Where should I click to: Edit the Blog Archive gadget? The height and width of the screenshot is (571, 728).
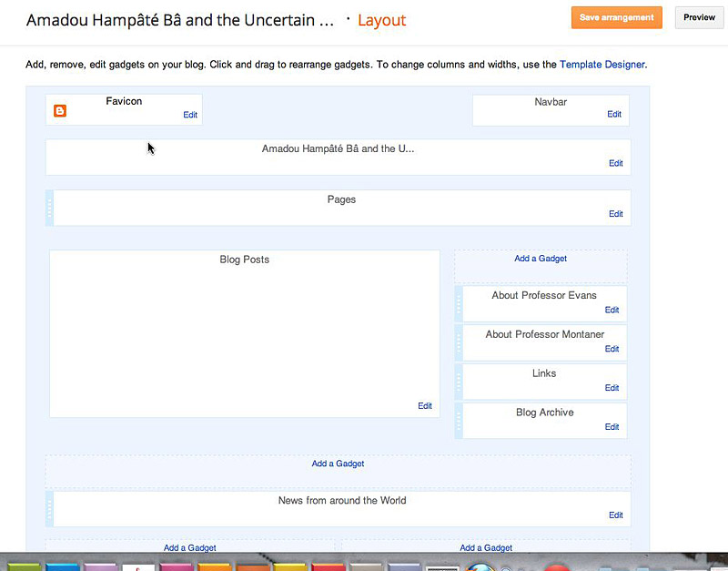[x=612, y=427]
